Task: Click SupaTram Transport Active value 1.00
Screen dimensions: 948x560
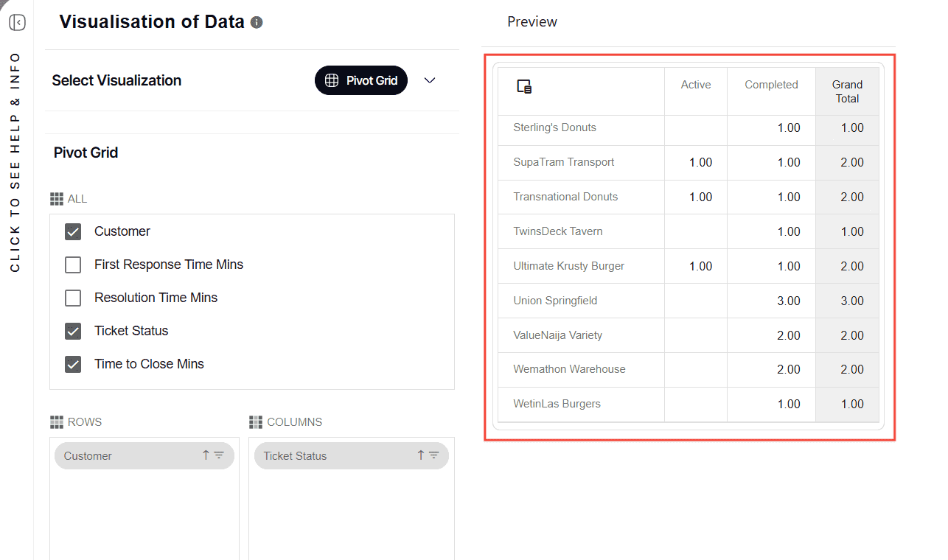Action: (700, 162)
